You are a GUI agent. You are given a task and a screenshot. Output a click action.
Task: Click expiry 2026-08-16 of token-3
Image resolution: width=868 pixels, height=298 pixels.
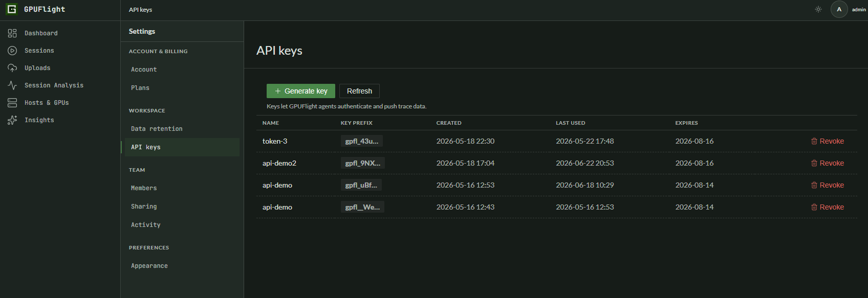pyautogui.click(x=695, y=141)
